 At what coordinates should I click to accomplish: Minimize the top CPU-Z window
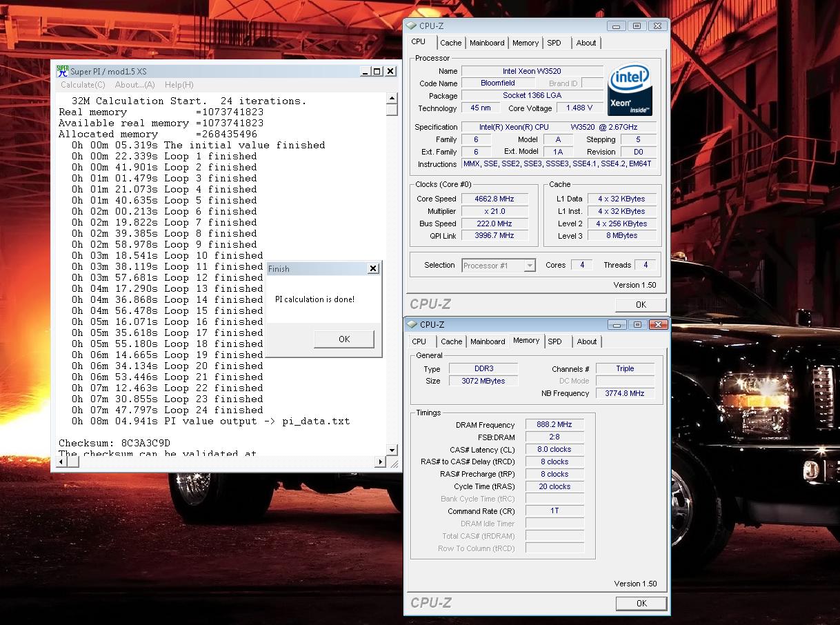pos(616,26)
